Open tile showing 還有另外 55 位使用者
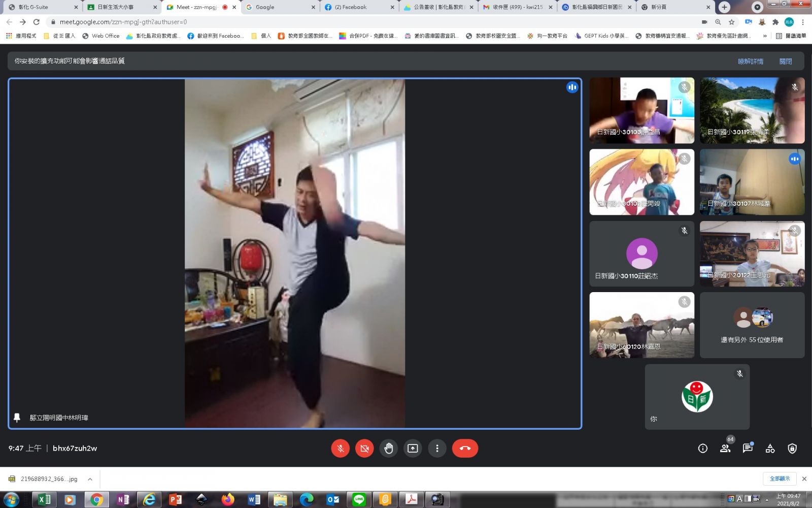 click(752, 325)
